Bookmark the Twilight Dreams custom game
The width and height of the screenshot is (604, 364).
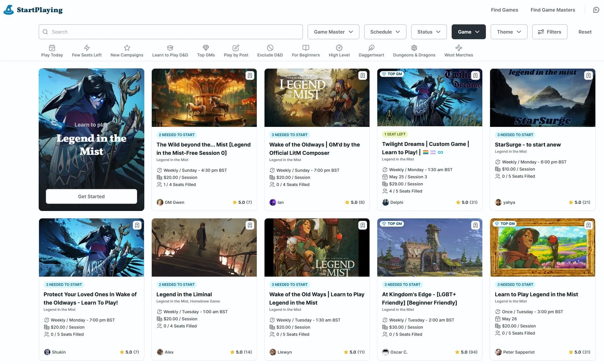pos(475,75)
